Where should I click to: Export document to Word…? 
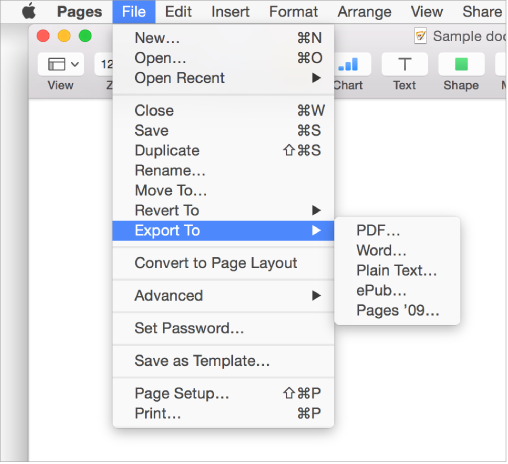coord(397,250)
